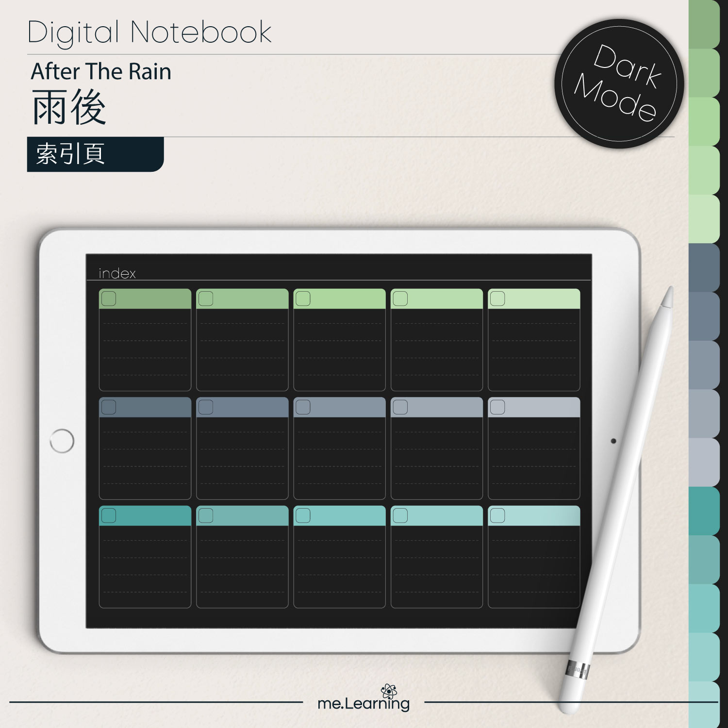Tick checkbox in first dark green index card
Screen dimensions: 728x728
pyautogui.click(x=109, y=298)
